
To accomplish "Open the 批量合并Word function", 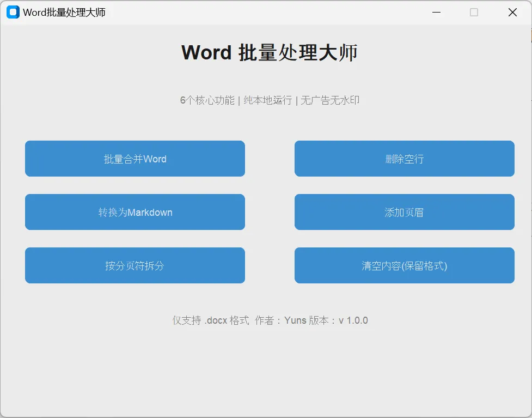I will pyautogui.click(x=135, y=159).
